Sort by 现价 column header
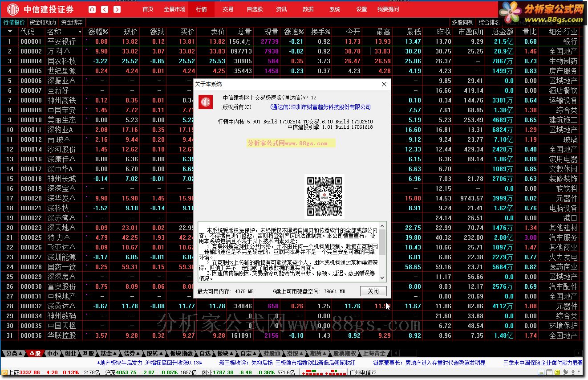This screenshot has width=588, height=380. pyautogui.click(x=130, y=32)
